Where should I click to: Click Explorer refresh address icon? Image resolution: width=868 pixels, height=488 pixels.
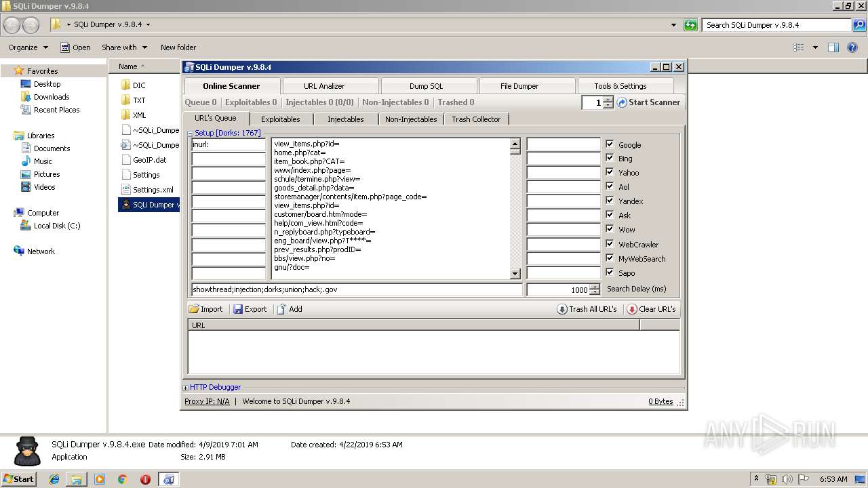(x=690, y=25)
